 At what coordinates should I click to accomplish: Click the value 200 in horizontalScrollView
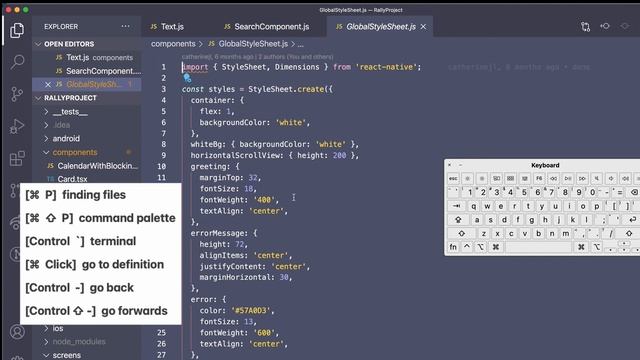[x=340, y=156]
